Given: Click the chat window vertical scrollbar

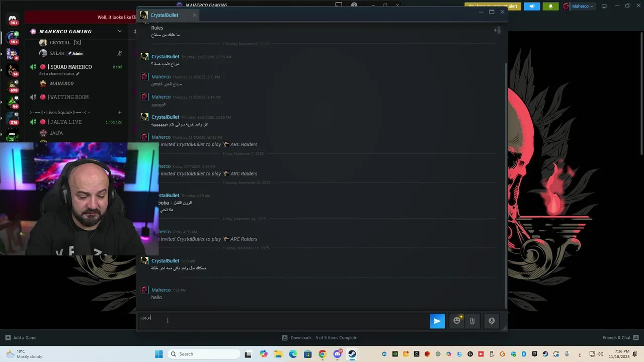Looking at the screenshot, I should click(506, 186).
